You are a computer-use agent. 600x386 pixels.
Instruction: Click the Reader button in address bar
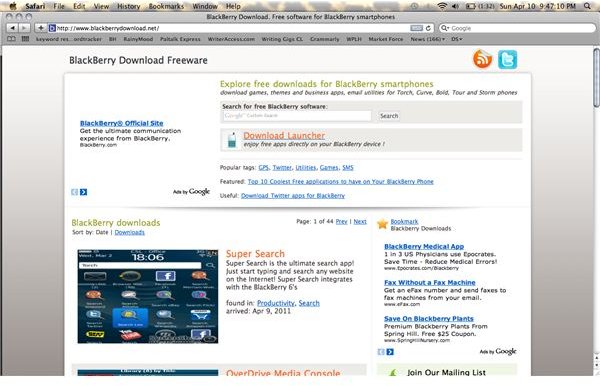416,28
